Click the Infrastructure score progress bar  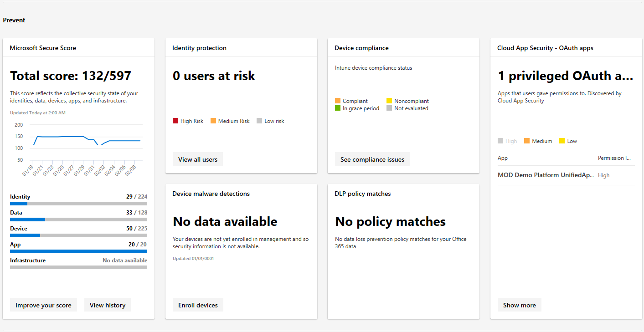tap(78, 267)
